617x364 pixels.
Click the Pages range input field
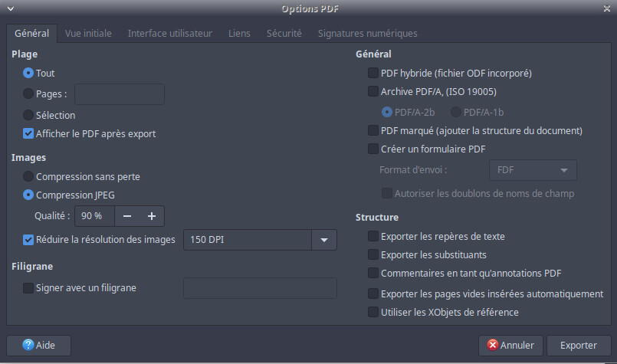(120, 94)
